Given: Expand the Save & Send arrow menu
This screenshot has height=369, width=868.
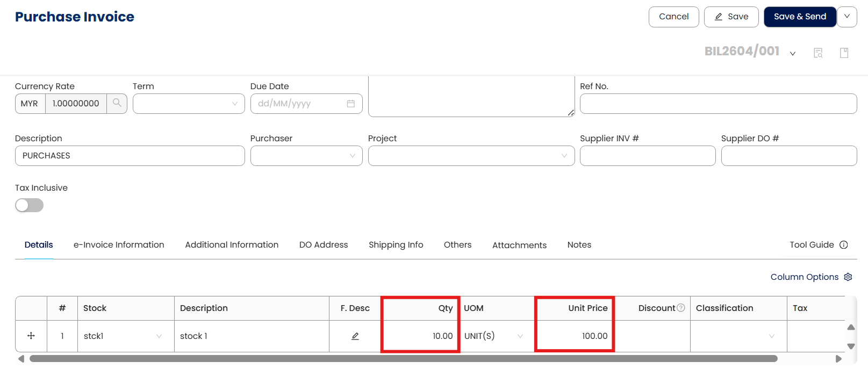Looking at the screenshot, I should 847,17.
